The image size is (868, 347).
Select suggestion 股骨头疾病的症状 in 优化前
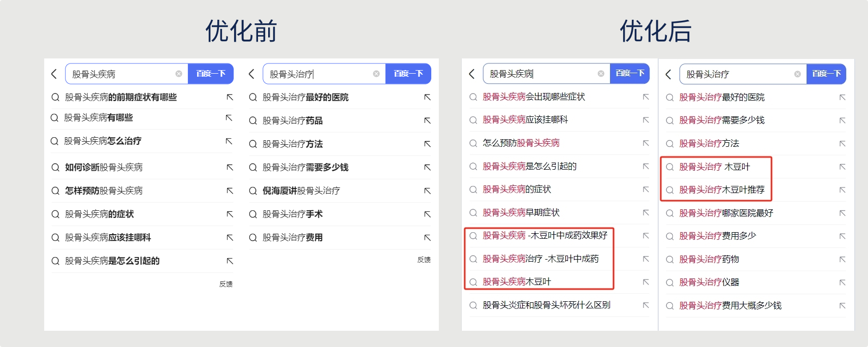tap(100, 214)
